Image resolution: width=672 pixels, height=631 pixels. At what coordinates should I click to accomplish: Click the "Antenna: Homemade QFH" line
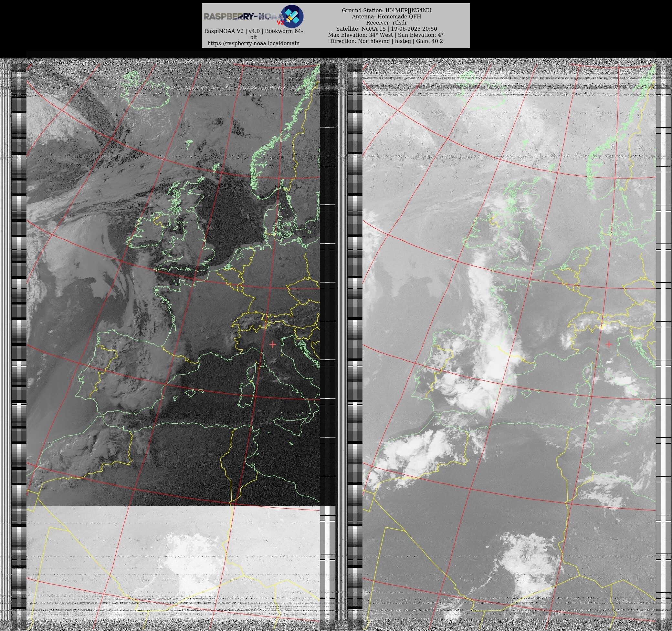pyautogui.click(x=386, y=16)
